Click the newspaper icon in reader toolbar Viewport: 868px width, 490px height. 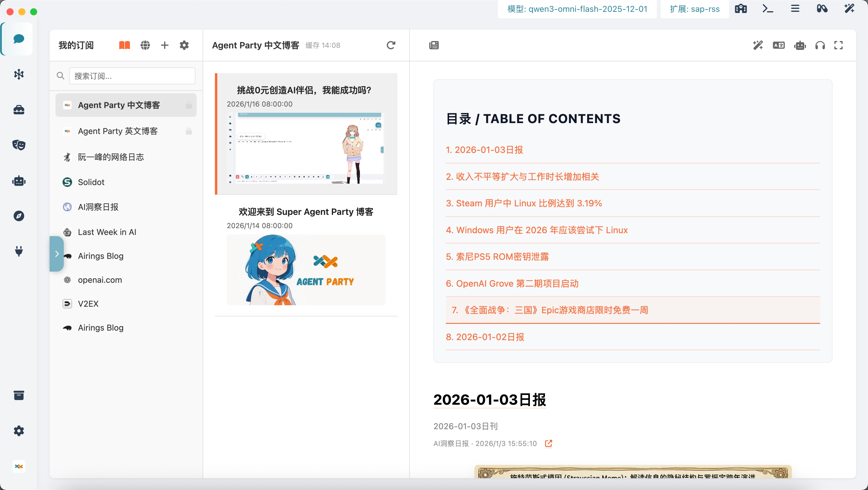tap(434, 45)
